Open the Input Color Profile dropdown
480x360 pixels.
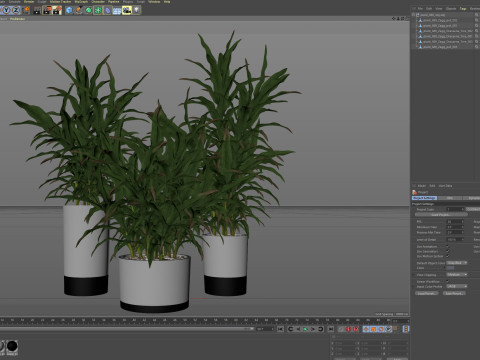(x=457, y=286)
